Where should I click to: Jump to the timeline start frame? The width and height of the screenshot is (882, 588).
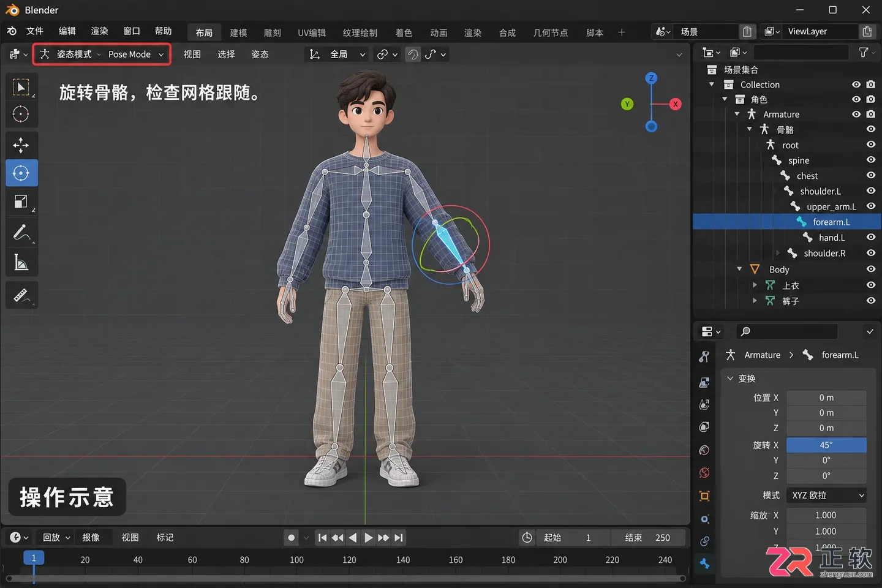click(x=322, y=538)
